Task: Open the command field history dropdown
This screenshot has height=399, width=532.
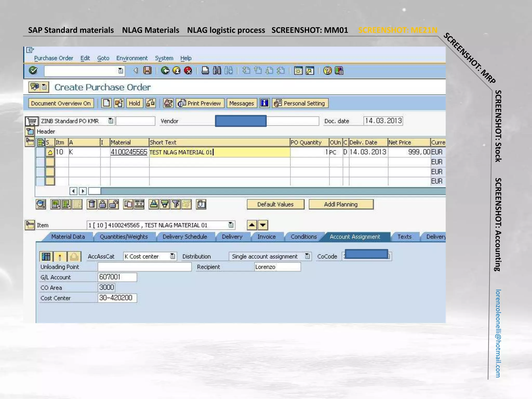Action: pyautogui.click(x=121, y=71)
